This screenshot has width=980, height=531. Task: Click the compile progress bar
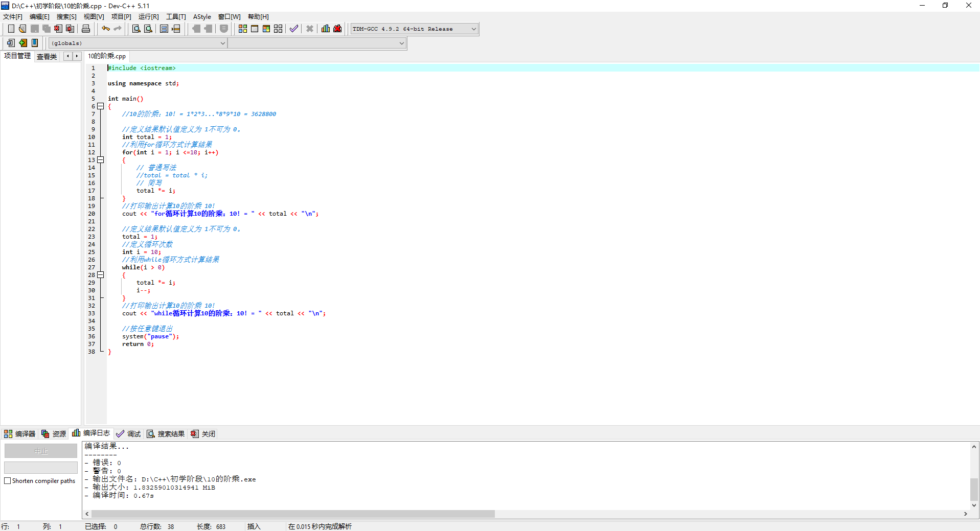41,468
